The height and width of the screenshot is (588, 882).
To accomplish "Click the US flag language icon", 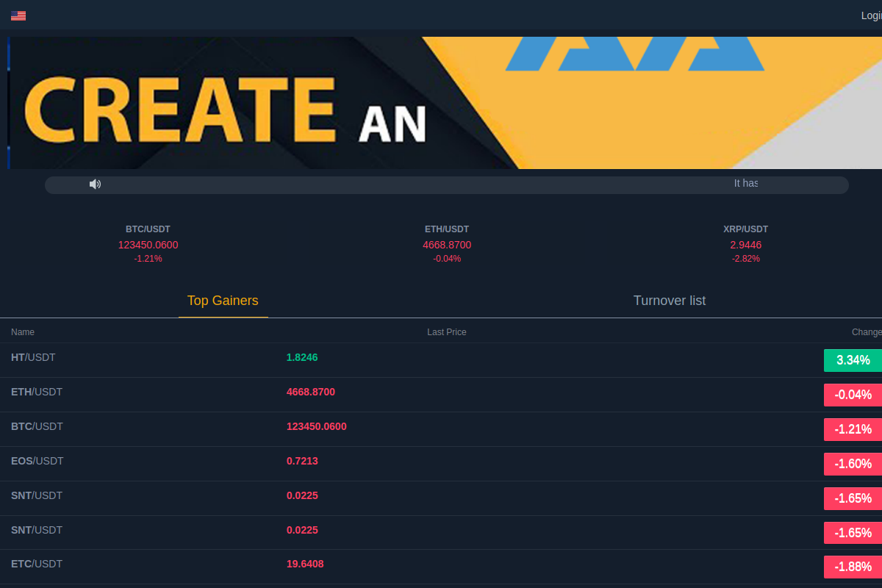I will (x=18, y=15).
